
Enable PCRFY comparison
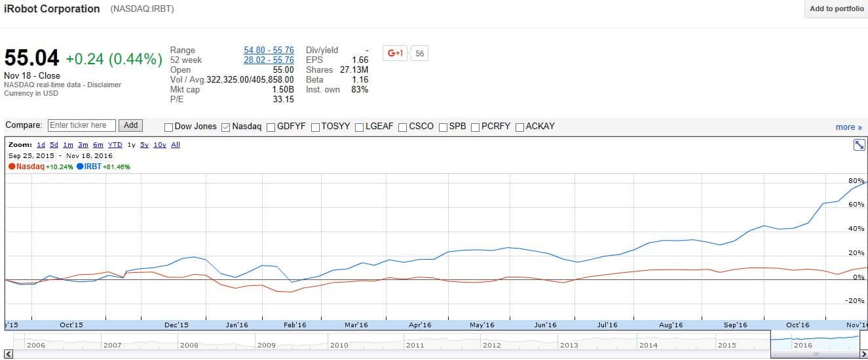click(476, 127)
